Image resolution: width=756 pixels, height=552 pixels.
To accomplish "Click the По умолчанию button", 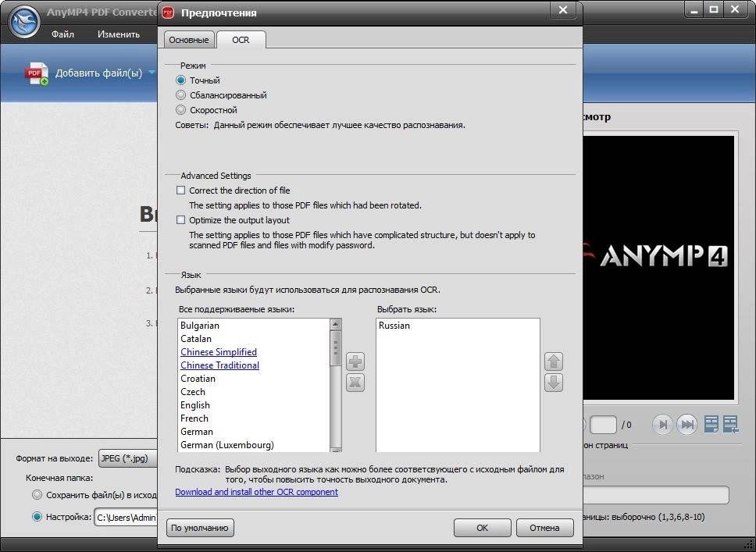I will coord(200,528).
